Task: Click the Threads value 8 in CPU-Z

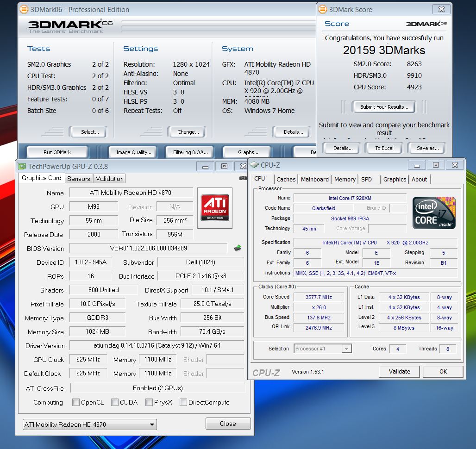Action: coord(448,349)
